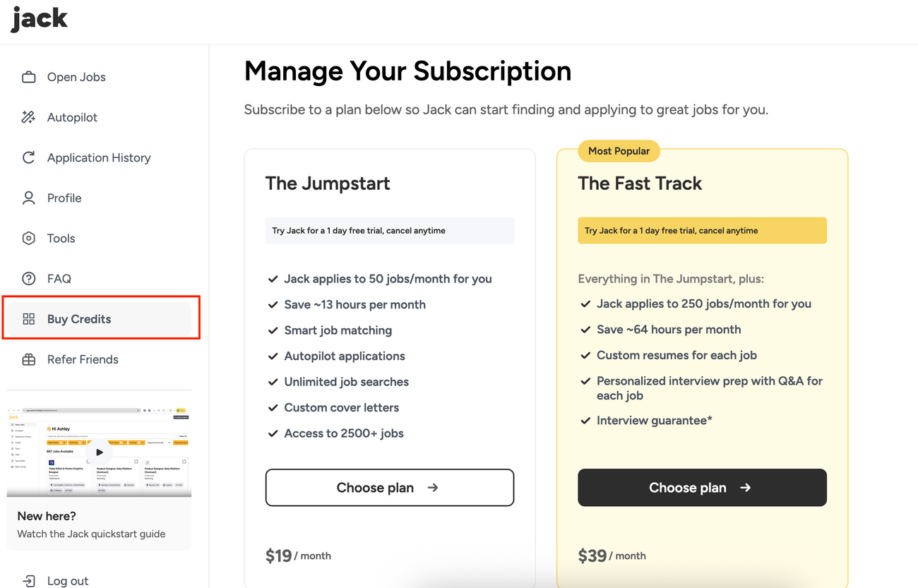Go to Application History page
The width and height of the screenshot is (918, 588).
pyautogui.click(x=99, y=158)
